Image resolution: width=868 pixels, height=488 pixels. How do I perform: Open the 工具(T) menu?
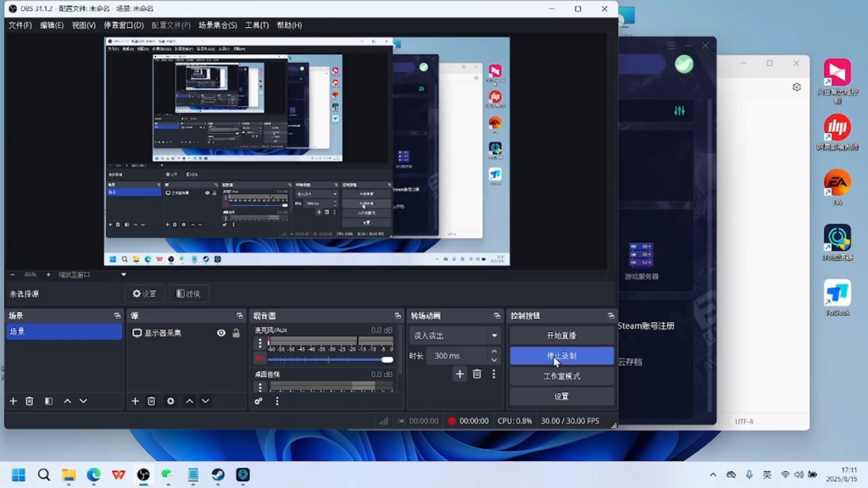257,25
